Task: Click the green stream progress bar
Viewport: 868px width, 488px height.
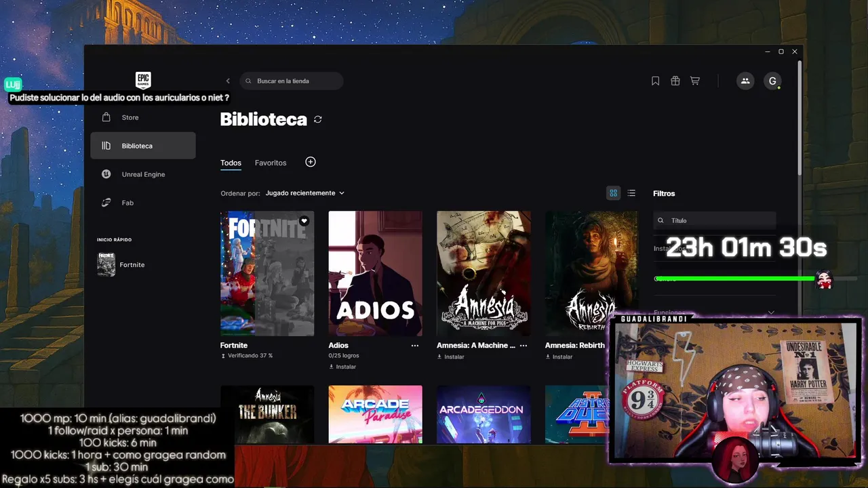Action: (735, 279)
